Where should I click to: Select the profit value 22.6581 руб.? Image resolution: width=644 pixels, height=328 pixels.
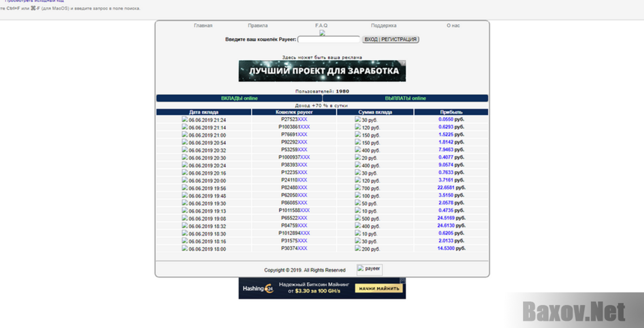coord(451,188)
